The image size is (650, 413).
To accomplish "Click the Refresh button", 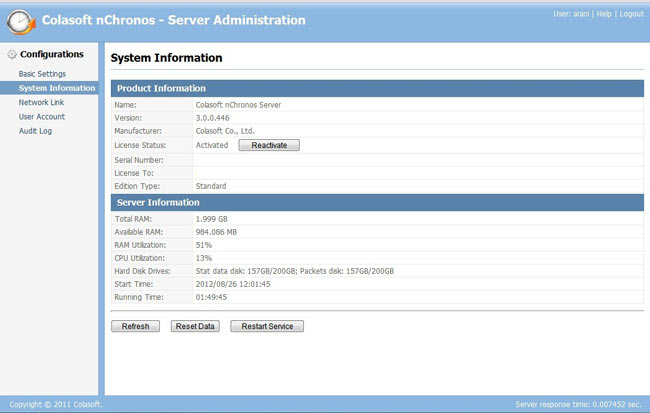I will point(136,326).
